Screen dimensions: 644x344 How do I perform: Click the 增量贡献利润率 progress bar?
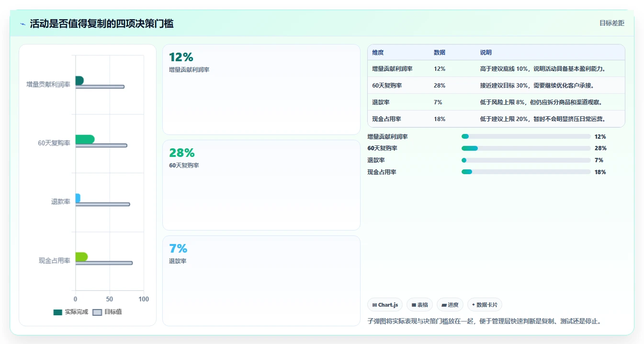526,136
